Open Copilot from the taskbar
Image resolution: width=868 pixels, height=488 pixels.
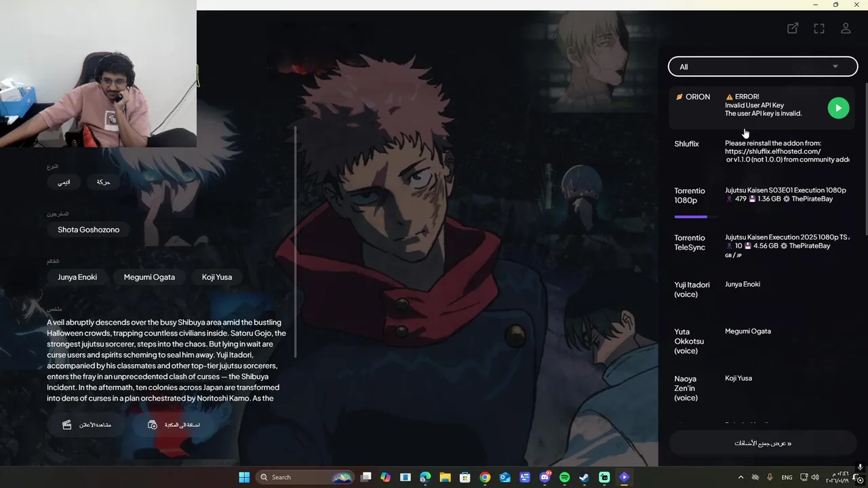click(x=385, y=477)
